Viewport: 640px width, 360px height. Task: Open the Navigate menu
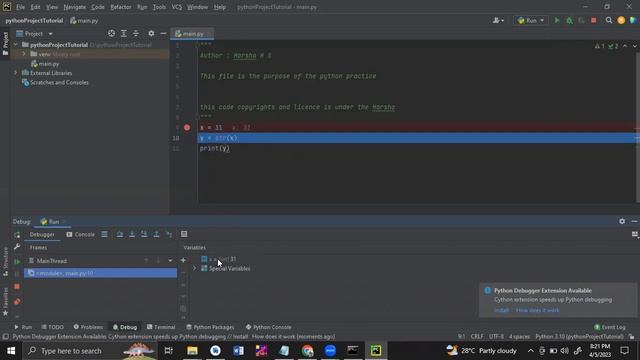click(x=75, y=7)
